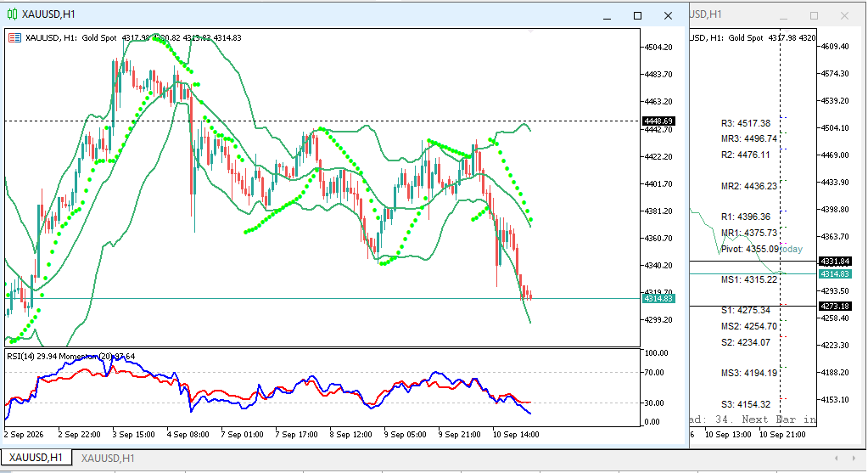The width and height of the screenshot is (868, 473).
Task: Click the 'S2: 4234.07' support level text
Action: click(x=746, y=342)
